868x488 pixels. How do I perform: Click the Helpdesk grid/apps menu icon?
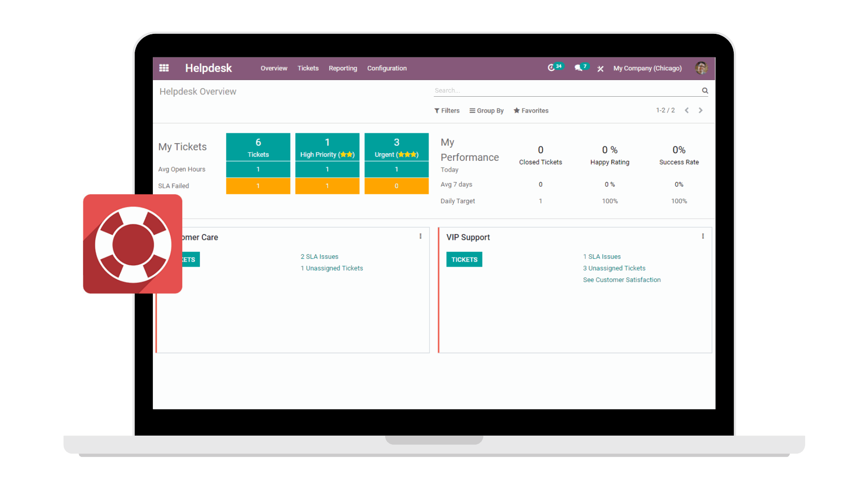pyautogui.click(x=165, y=68)
